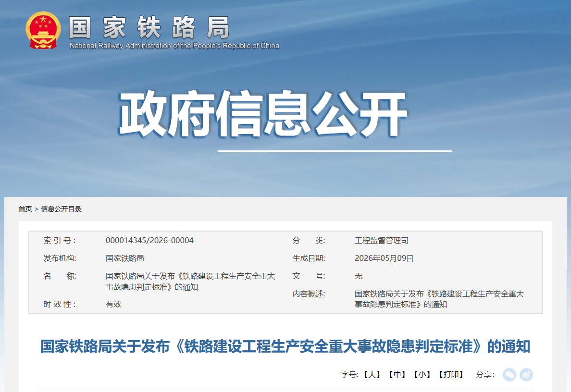
Task: Open the 首页 breadcrumb link
Action: (x=25, y=209)
